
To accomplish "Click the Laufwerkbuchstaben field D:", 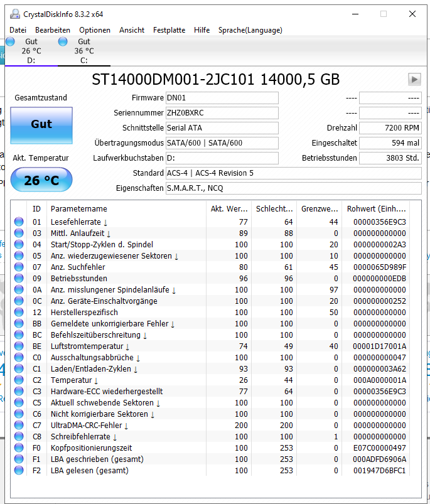I will 222,158.
